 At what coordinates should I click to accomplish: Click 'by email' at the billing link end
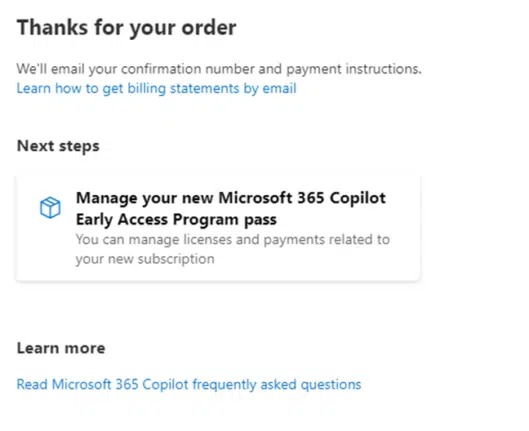(x=270, y=89)
